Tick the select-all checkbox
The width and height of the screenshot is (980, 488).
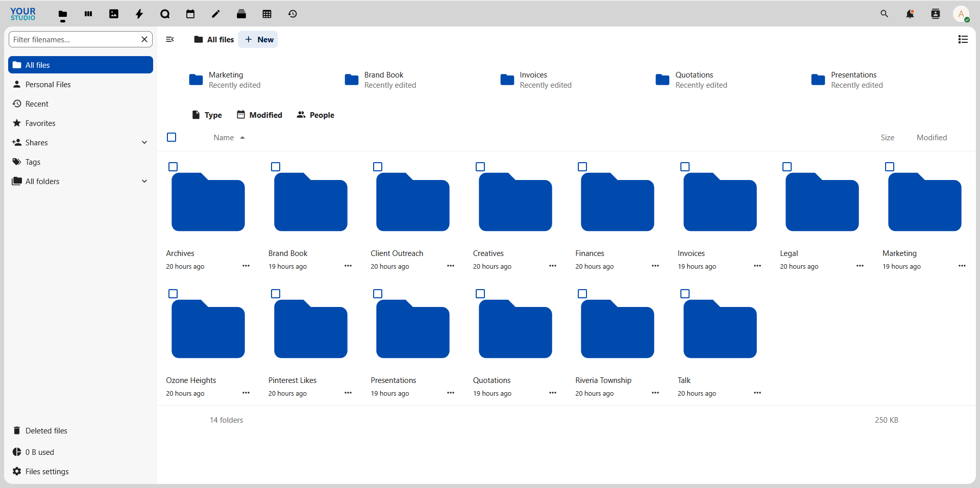point(171,137)
